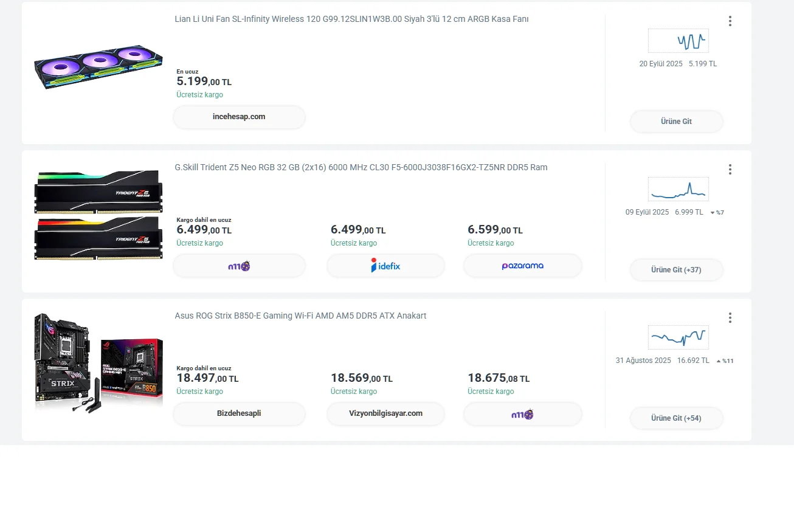Click the idefix store logo button
This screenshot has height=532, width=794.
(385, 266)
